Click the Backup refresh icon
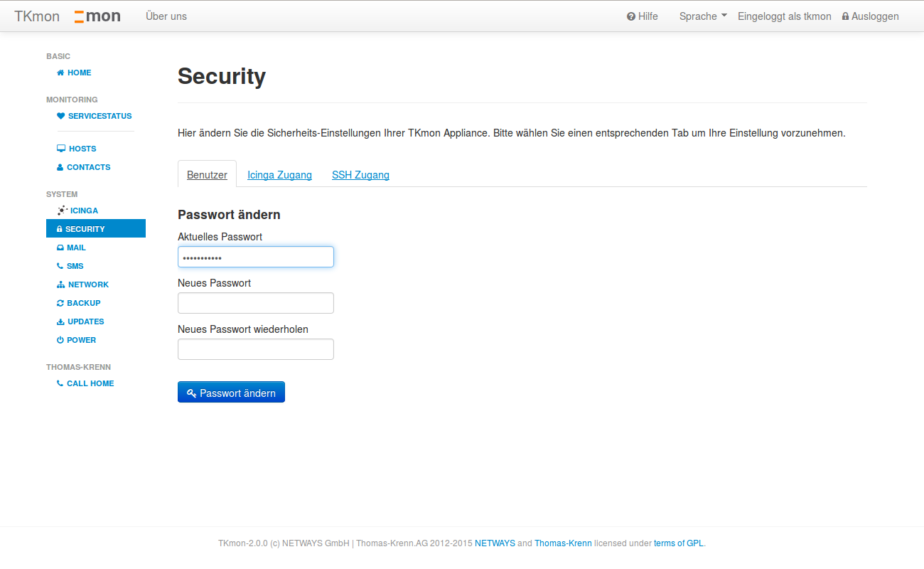The width and height of the screenshot is (924, 569). [x=60, y=303]
